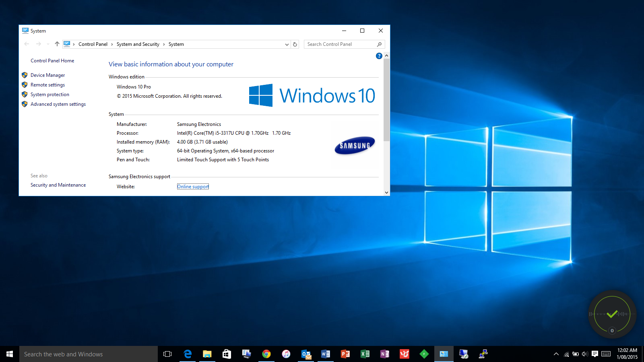The height and width of the screenshot is (362, 644).
Task: Click the vertical scrollbar thumb
Action: pyautogui.click(x=386, y=100)
